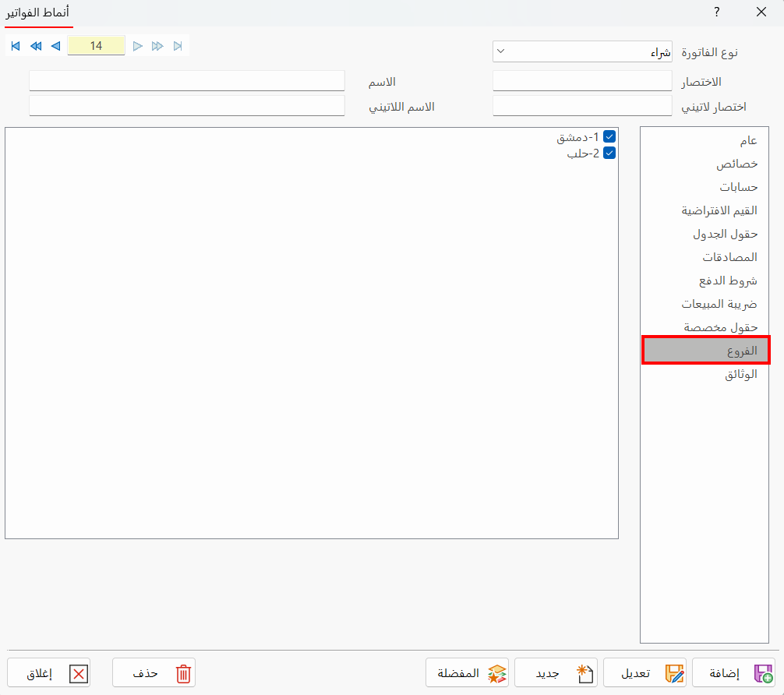Click the تعديل (edit) button

[x=645, y=673]
